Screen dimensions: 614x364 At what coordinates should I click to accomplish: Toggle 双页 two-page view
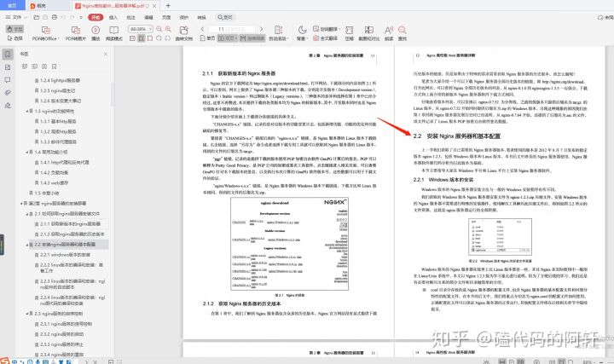[x=228, y=38]
